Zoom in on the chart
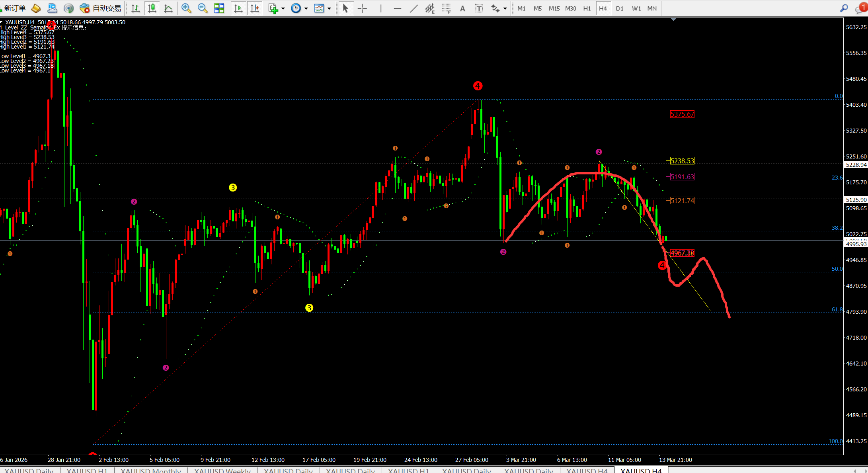 [186, 8]
